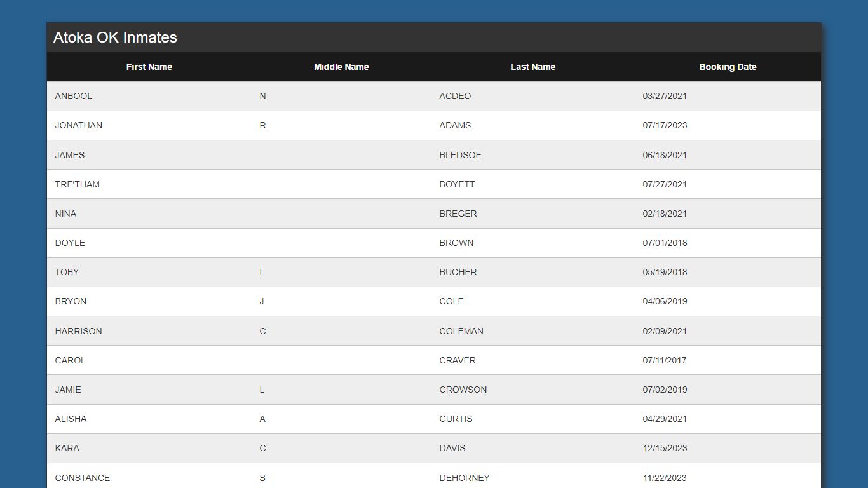Click last name CROWSON
The image size is (868, 488).
[x=463, y=390]
